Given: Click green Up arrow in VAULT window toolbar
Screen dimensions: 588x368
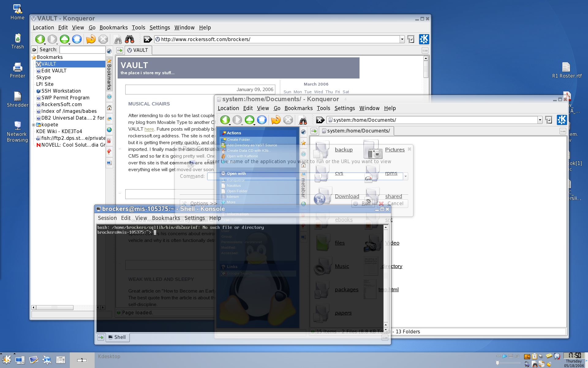Looking at the screenshot, I should [65, 39].
